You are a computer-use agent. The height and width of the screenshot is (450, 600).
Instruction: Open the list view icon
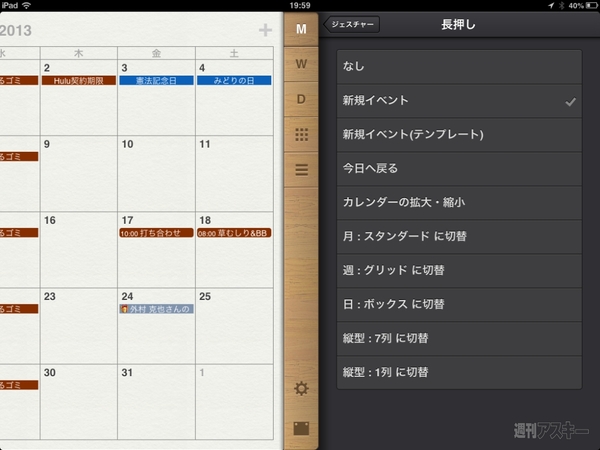click(301, 170)
